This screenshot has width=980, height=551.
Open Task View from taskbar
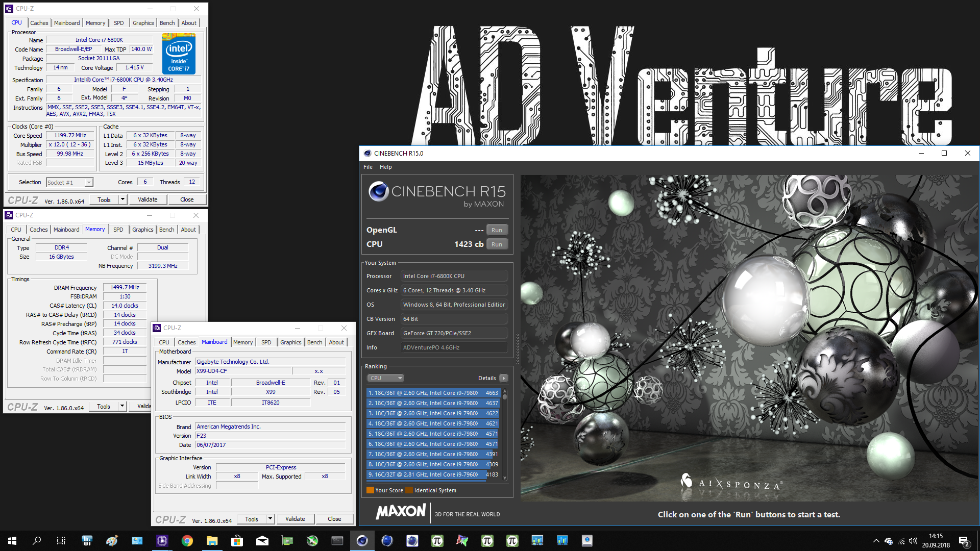tap(61, 541)
